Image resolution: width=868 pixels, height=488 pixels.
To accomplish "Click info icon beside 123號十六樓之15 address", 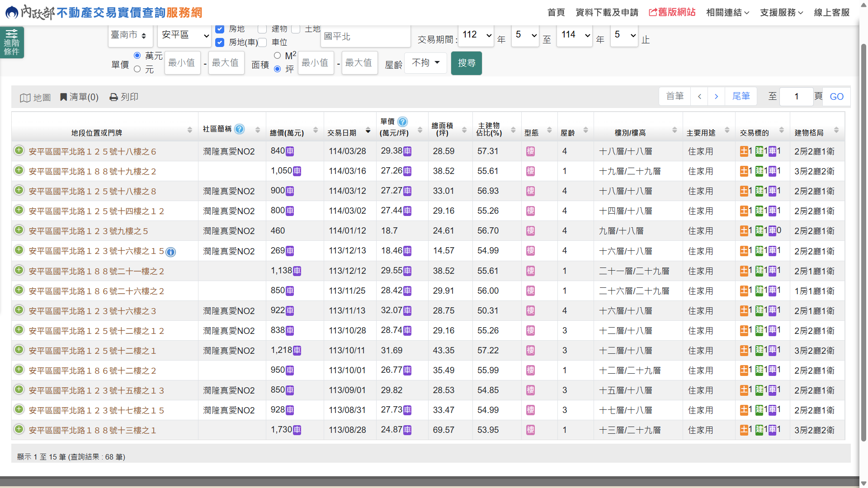I will tap(170, 252).
